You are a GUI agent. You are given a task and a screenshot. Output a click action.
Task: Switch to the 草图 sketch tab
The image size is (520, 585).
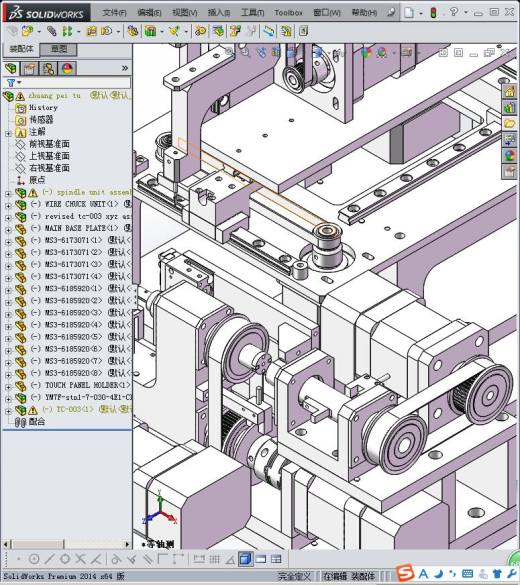click(x=59, y=49)
